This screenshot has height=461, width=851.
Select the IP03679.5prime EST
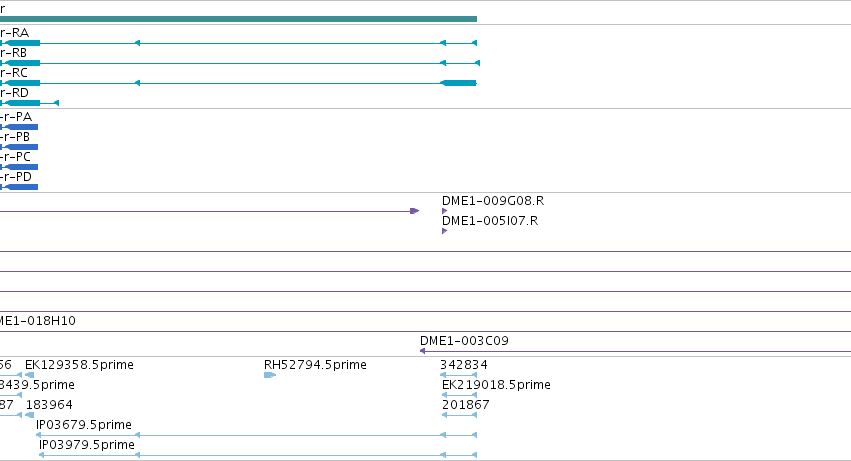pos(256,435)
